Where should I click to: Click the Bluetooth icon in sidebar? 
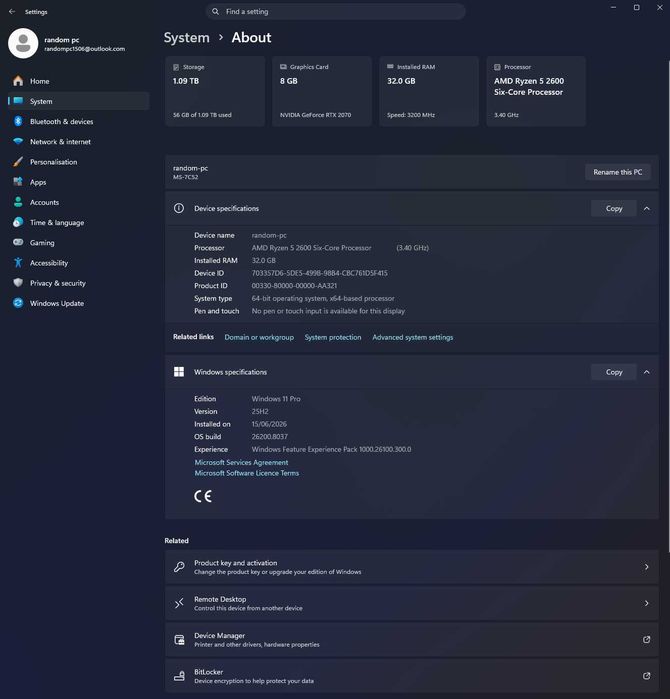tap(18, 121)
